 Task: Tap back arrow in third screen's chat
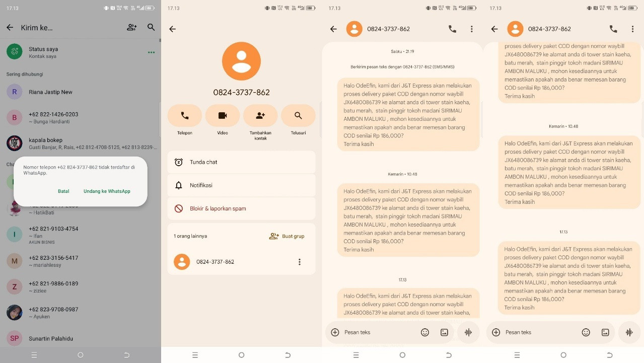(333, 29)
